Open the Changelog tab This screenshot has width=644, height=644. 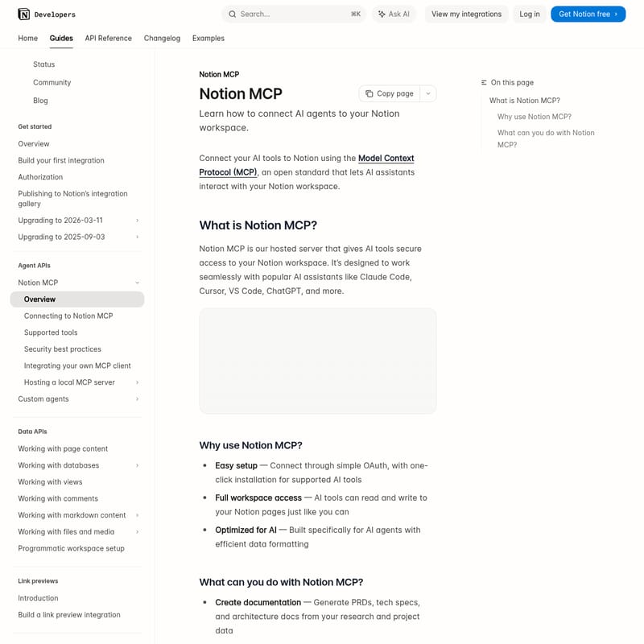point(162,38)
